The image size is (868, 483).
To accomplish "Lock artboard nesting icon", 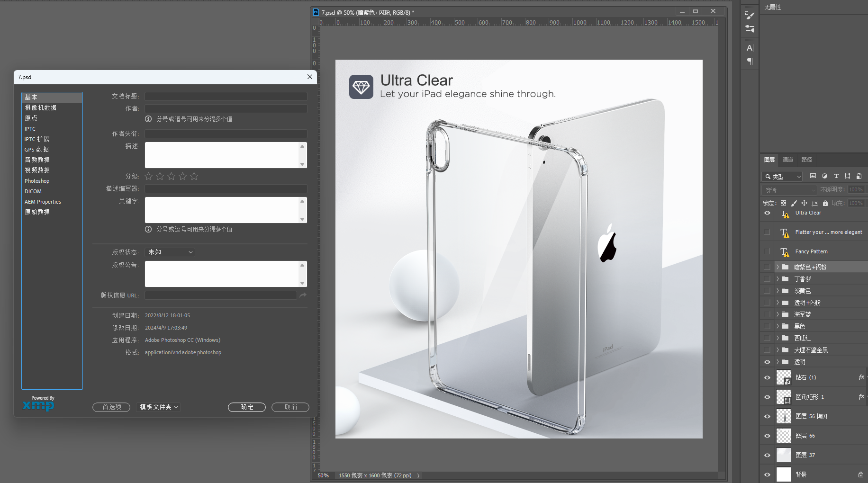I will [814, 203].
